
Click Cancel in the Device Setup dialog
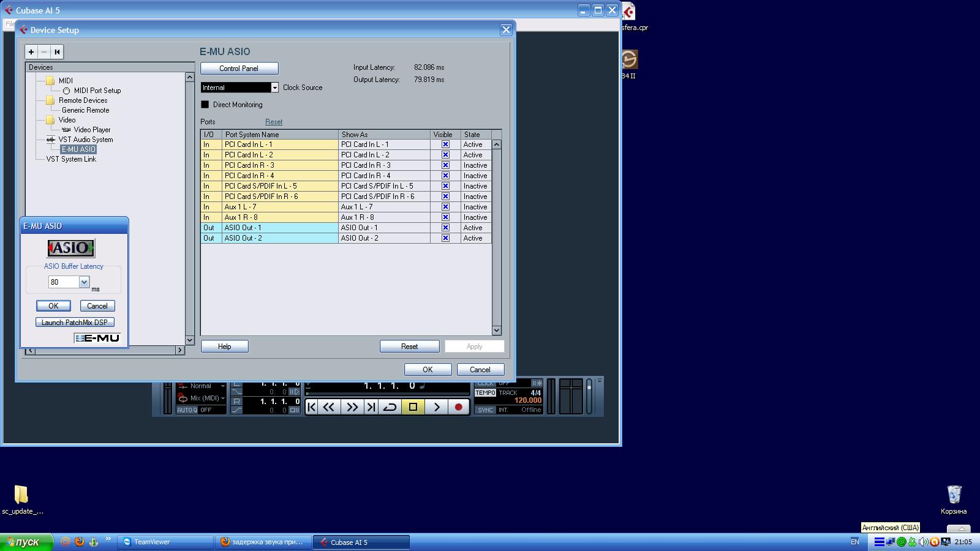pos(480,370)
